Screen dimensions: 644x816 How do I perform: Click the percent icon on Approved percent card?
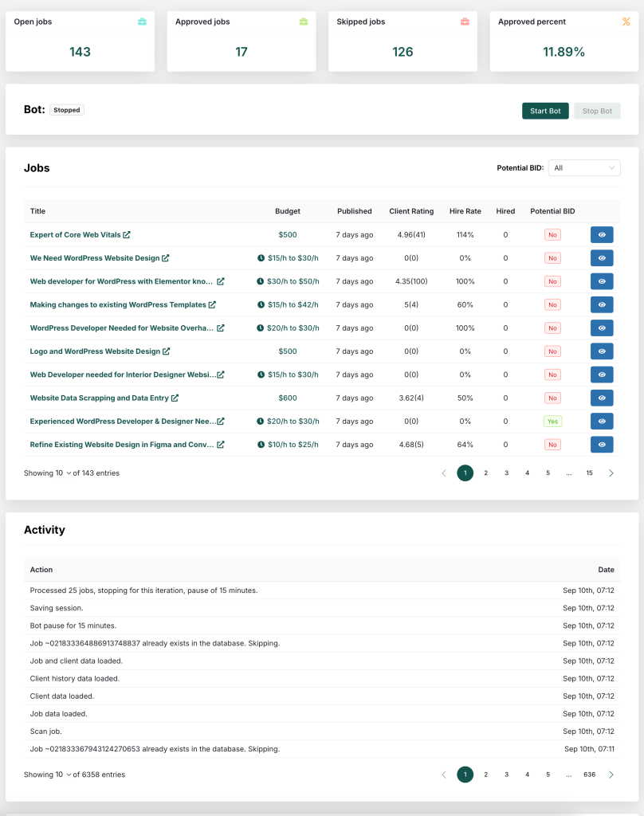[x=625, y=22]
